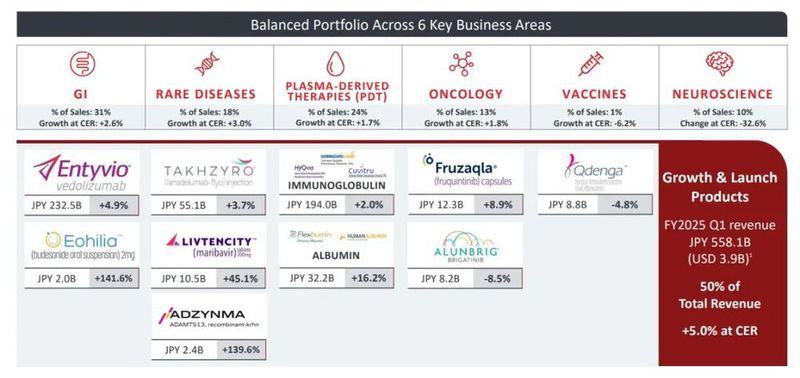Click Entyvio +4.9% growth badge

113,206
